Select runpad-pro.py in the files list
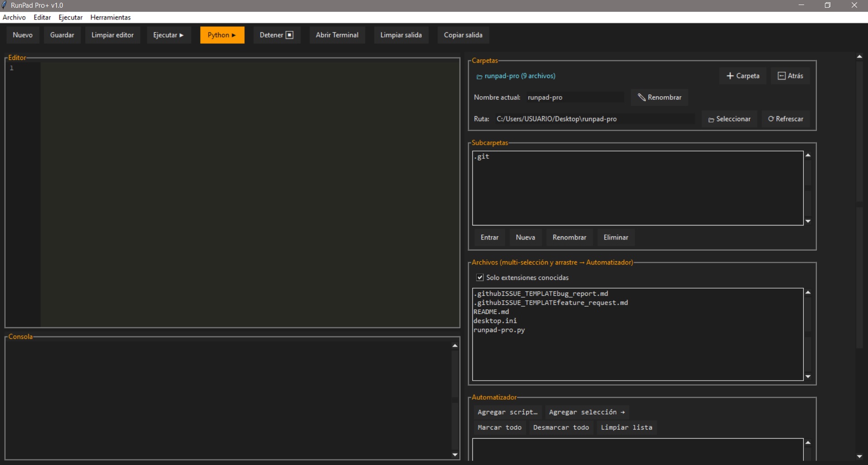 [x=499, y=330]
